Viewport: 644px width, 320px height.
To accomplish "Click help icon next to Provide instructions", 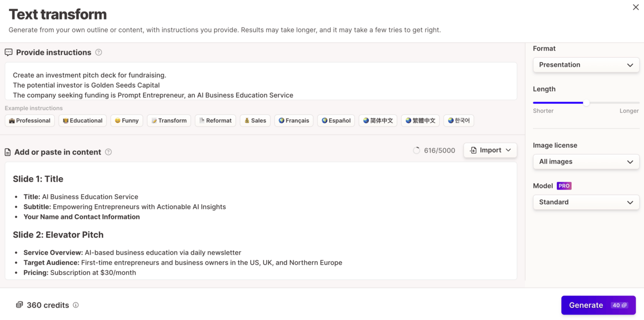I will (99, 52).
